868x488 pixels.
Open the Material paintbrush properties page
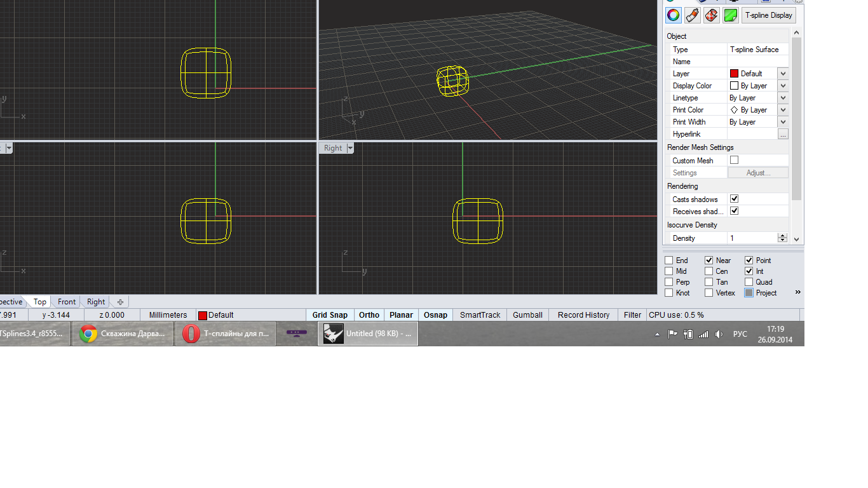693,15
